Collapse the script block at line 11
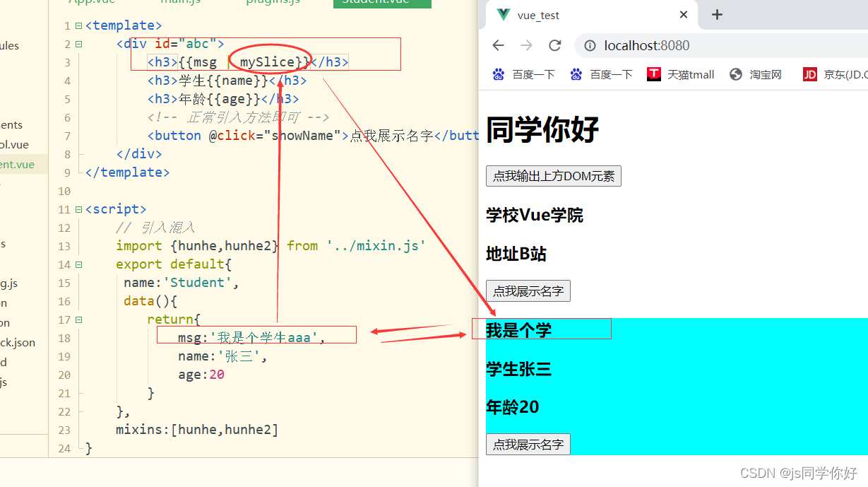This screenshot has width=868, height=487. pyautogui.click(x=78, y=209)
